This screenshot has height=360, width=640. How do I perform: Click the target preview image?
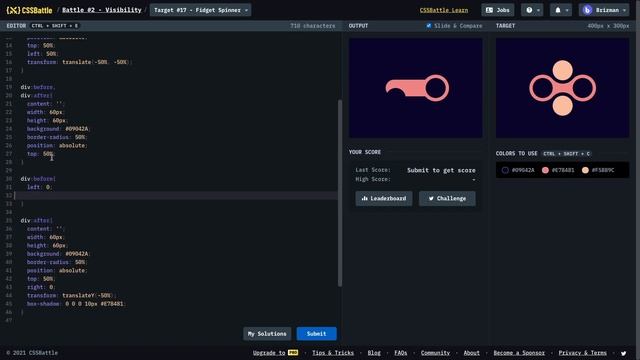point(562,88)
